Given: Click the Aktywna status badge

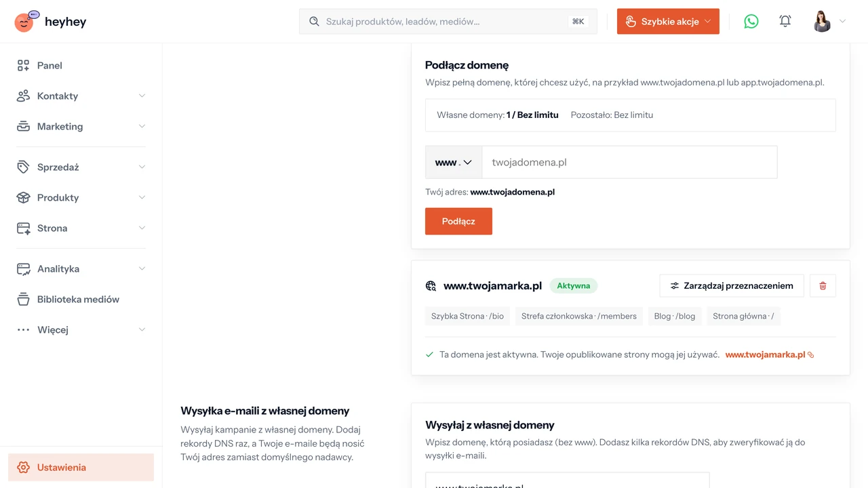Looking at the screenshot, I should click(x=574, y=286).
